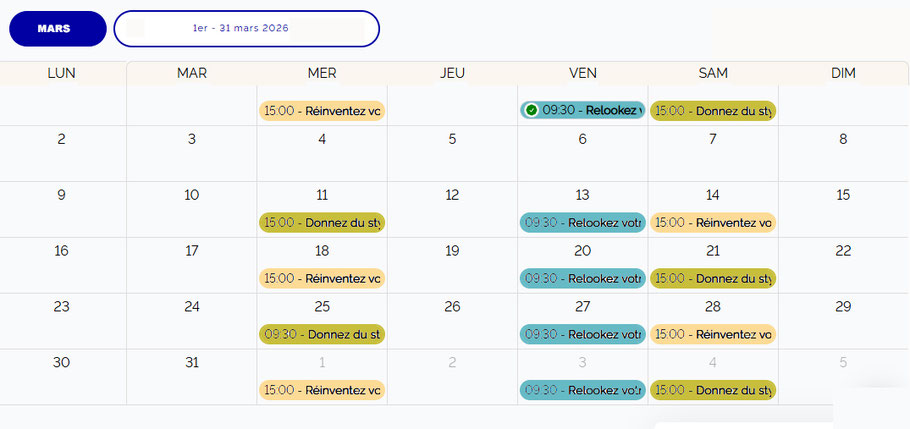910x429 pixels.
Task: Open the 15:00 Réinventez event on March 28
Action: pos(713,334)
